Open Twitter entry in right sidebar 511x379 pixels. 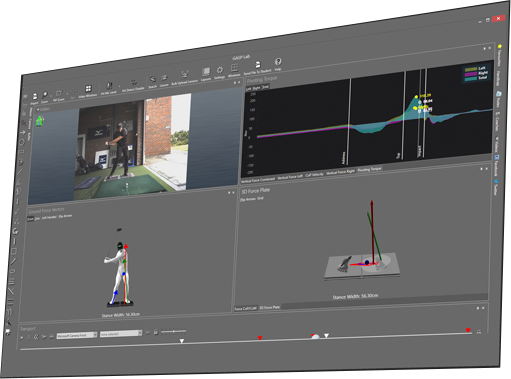tap(495, 188)
